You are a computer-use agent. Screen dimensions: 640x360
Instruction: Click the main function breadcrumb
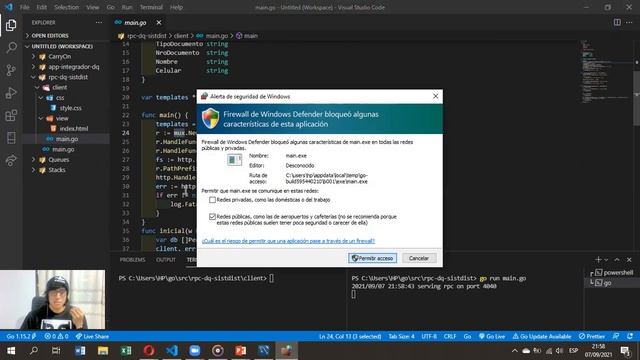click(247, 36)
